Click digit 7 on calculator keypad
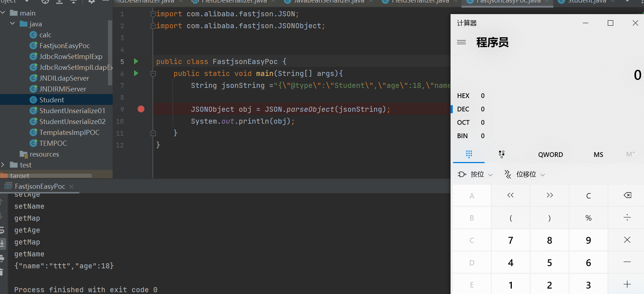The image size is (644, 294). tap(511, 240)
